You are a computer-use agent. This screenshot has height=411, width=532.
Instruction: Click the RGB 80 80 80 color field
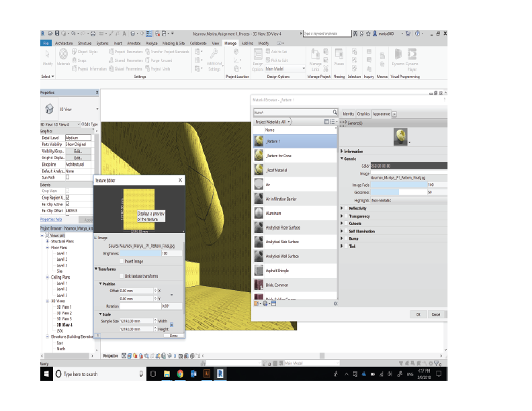[409, 166]
